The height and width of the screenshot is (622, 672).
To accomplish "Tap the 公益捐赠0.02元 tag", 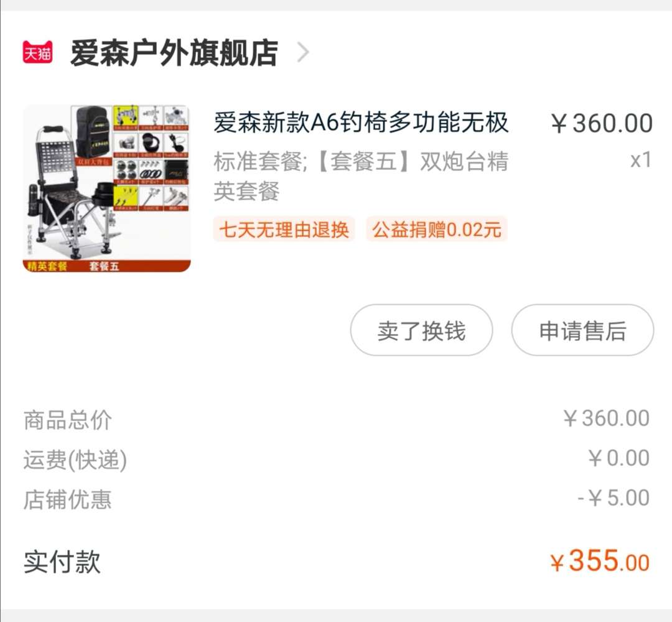I will point(437,230).
